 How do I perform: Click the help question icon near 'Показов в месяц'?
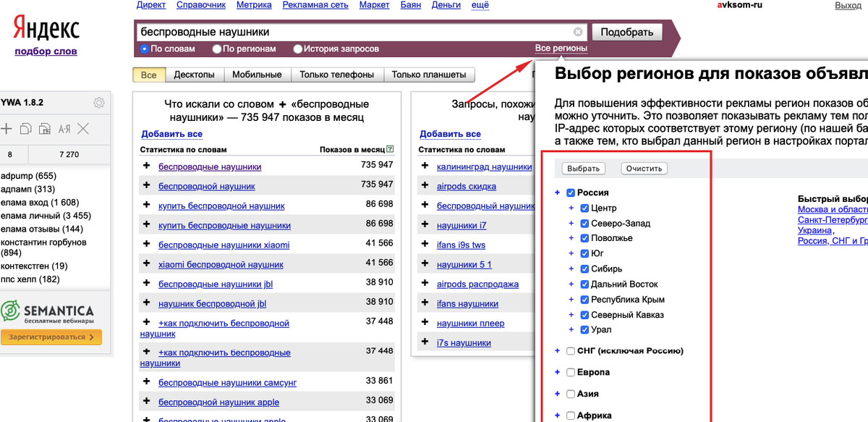(390, 150)
